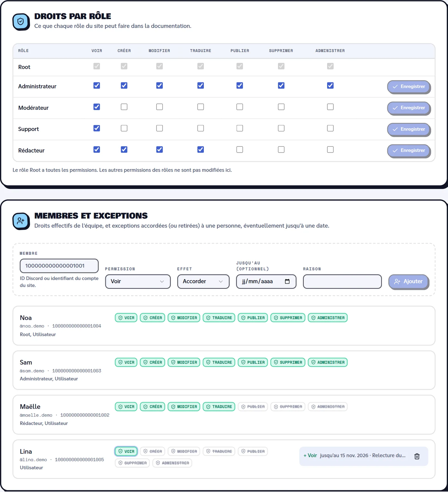Open the Permission dropdown showing Voir
The height and width of the screenshot is (492, 448).
138,281
